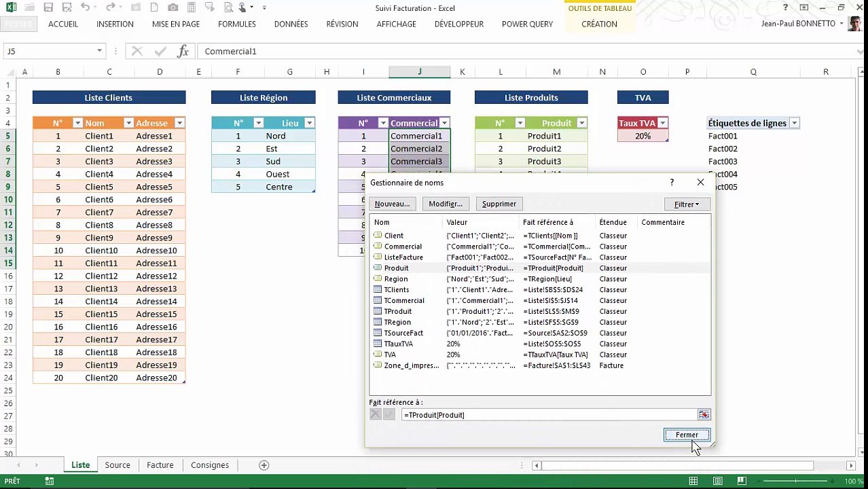Click the Redo arrow icon

tap(111, 7)
